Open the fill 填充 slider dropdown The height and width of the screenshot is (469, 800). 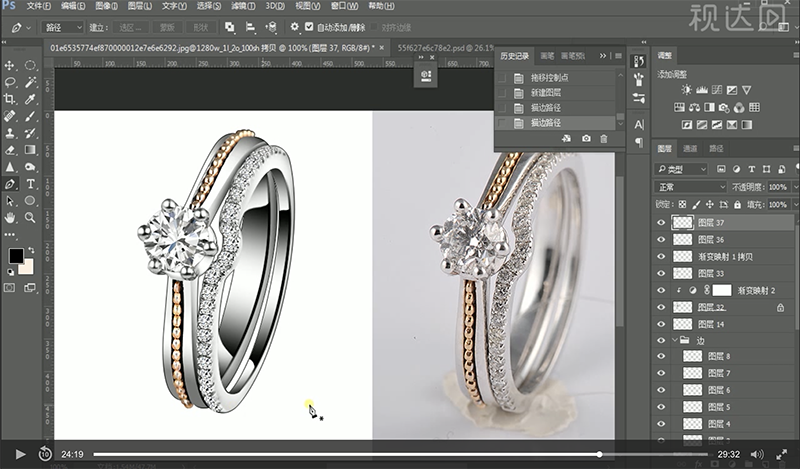(794, 205)
